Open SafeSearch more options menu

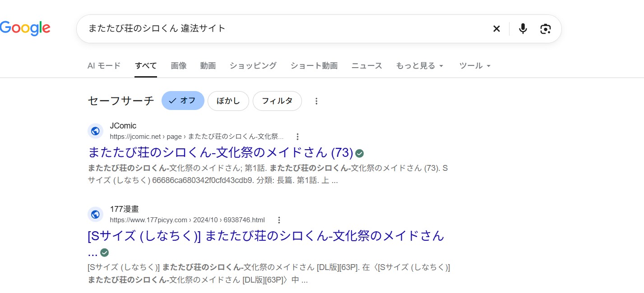click(316, 101)
